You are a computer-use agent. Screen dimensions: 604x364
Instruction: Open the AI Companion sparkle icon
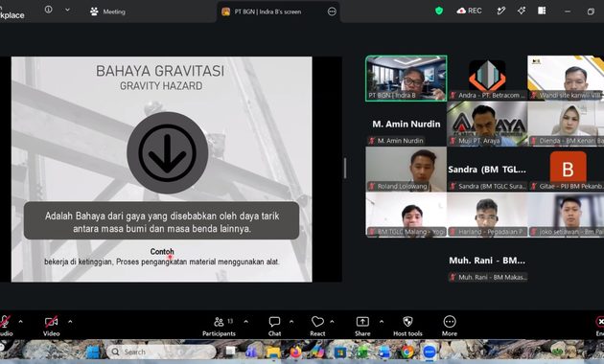click(522, 11)
